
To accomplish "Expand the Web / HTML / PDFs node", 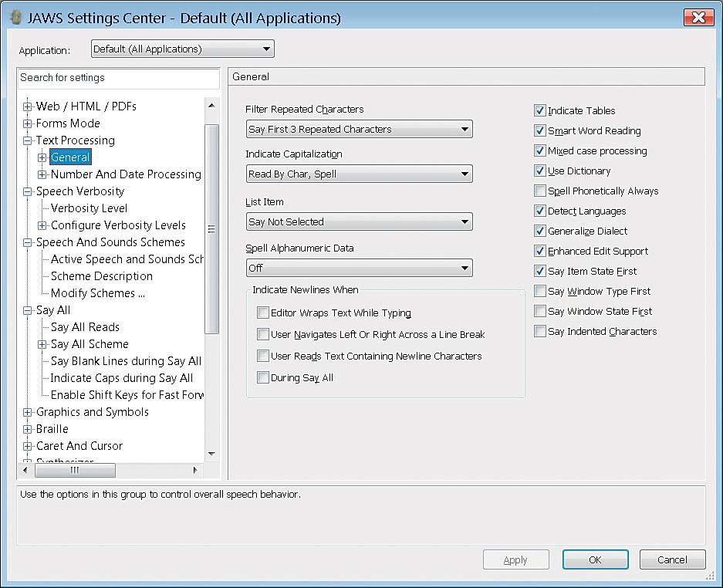I will (x=28, y=106).
